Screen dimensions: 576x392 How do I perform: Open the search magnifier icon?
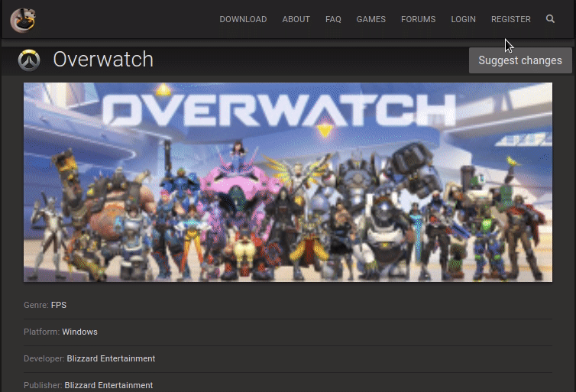point(550,19)
